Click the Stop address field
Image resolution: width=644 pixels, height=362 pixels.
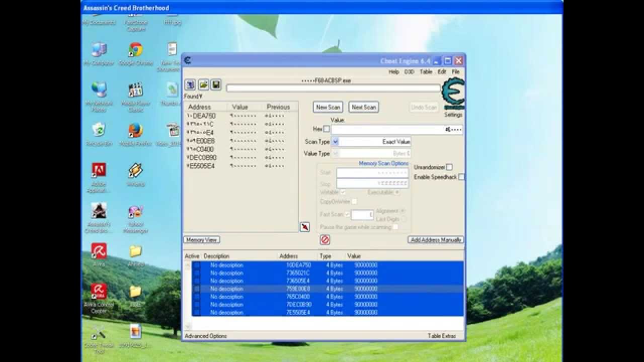372,184
